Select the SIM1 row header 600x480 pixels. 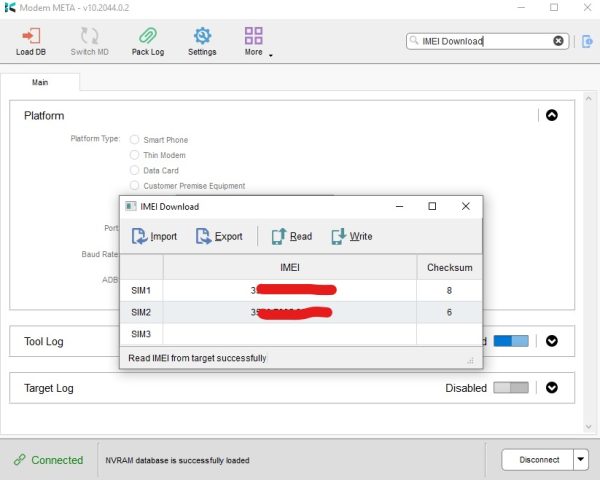tap(141, 291)
